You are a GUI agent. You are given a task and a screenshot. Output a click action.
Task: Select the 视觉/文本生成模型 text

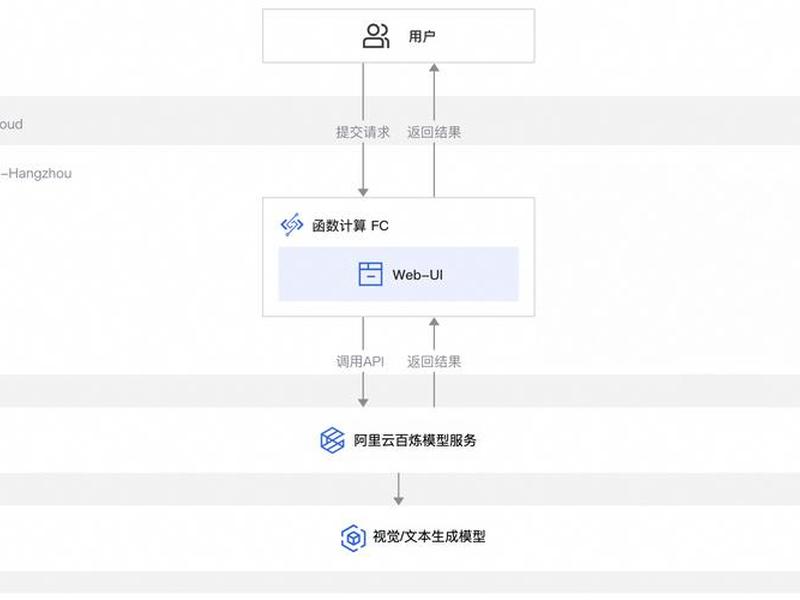click(429, 537)
